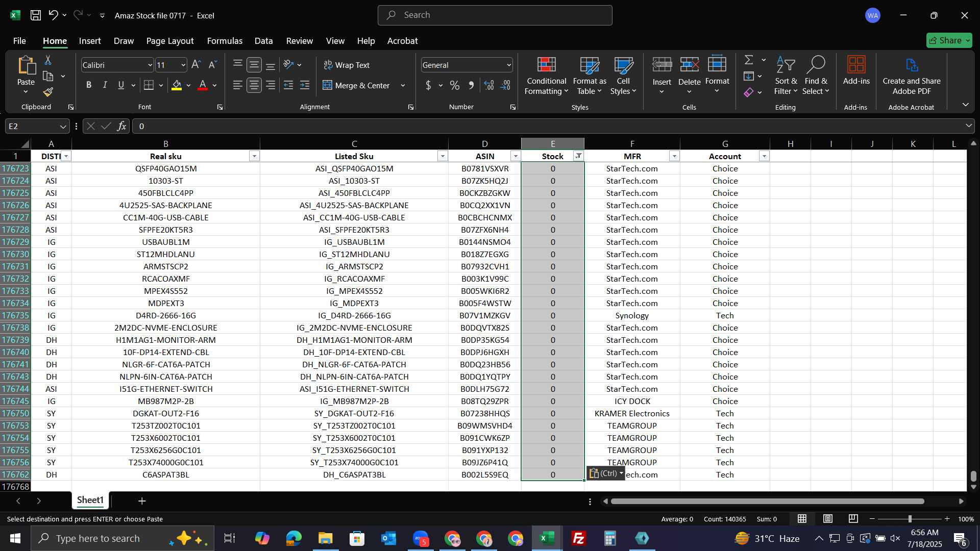980x551 pixels.
Task: Toggle Middle Align vertical alignment
Action: 254,65
